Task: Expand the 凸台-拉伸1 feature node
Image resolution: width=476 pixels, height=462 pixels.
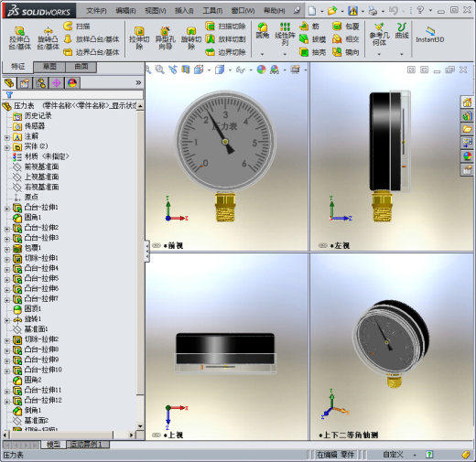Action: 7,209
